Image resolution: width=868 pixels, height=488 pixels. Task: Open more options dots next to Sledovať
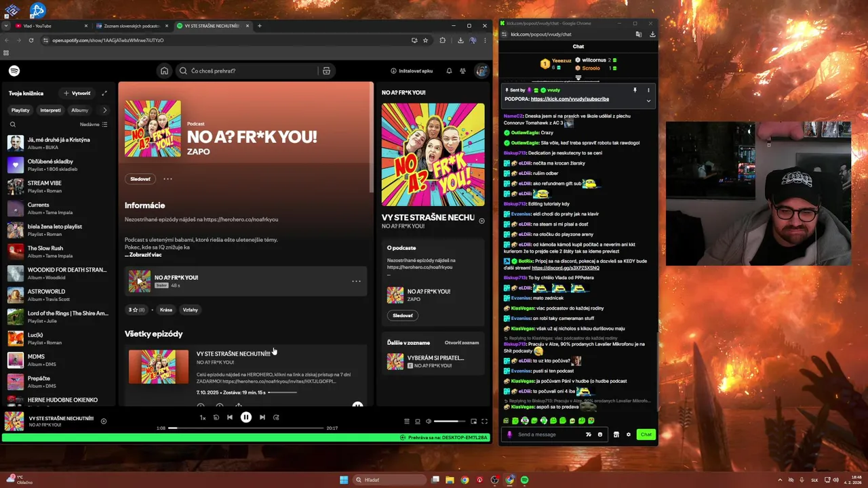(167, 179)
